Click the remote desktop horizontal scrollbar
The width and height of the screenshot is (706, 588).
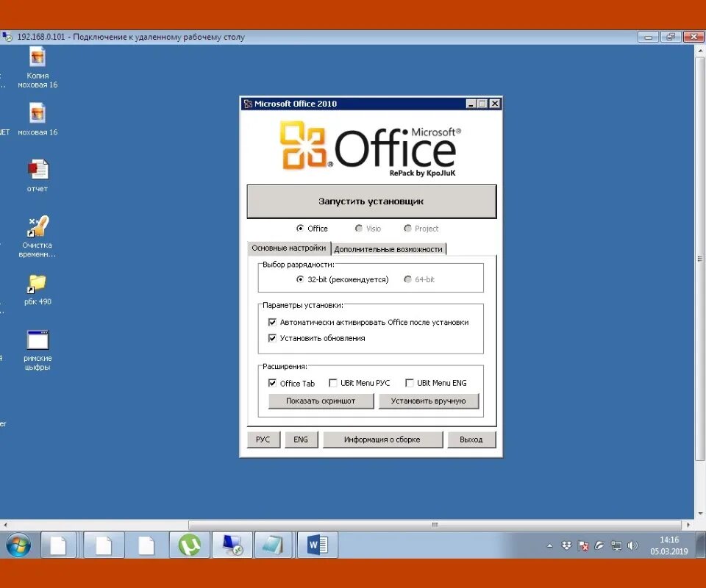tap(435, 525)
